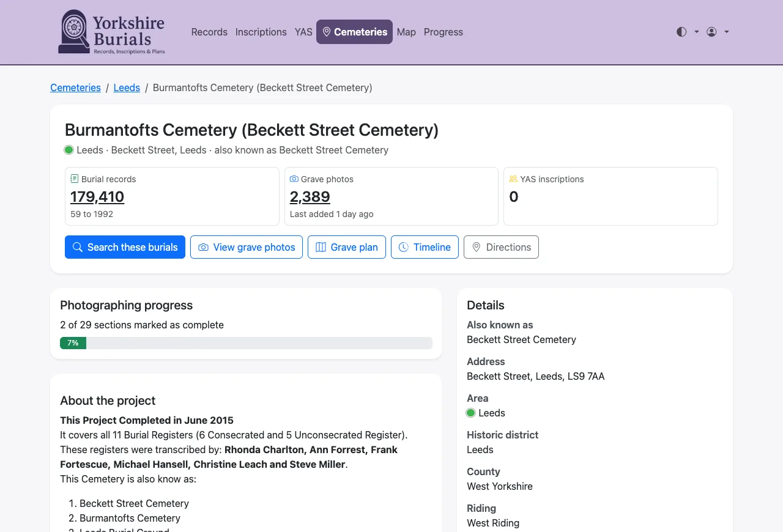Image resolution: width=783 pixels, height=532 pixels.
Task: Click the 'Burmantofts Cemetery' list item
Action: 130,518
